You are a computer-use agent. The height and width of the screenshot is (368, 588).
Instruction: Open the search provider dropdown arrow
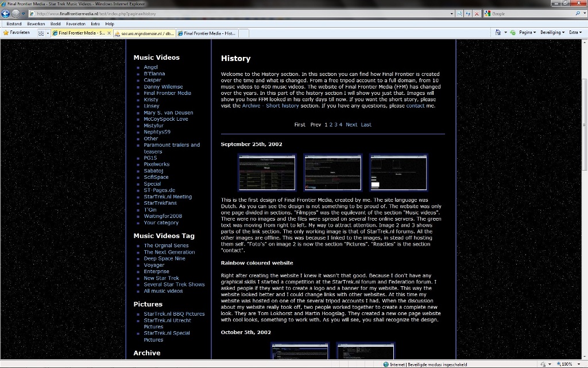tap(584, 14)
